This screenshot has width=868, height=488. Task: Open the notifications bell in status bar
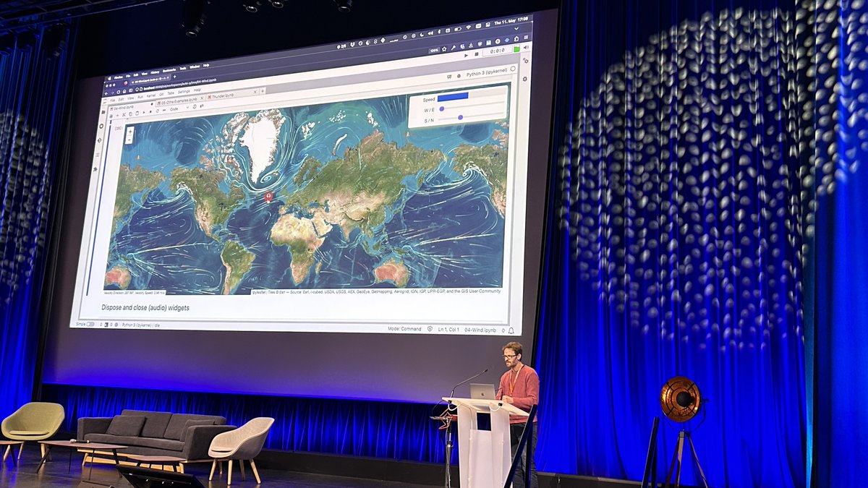coord(511,330)
